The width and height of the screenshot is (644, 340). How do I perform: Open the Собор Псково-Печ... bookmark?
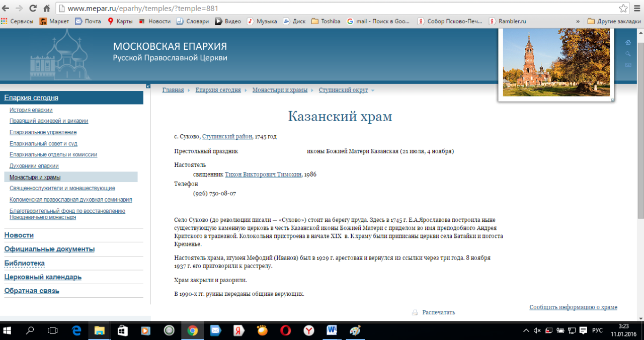point(450,21)
